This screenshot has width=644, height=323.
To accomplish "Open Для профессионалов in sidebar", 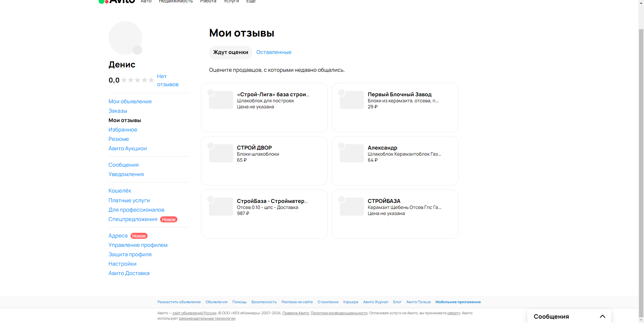I will coord(136,210).
